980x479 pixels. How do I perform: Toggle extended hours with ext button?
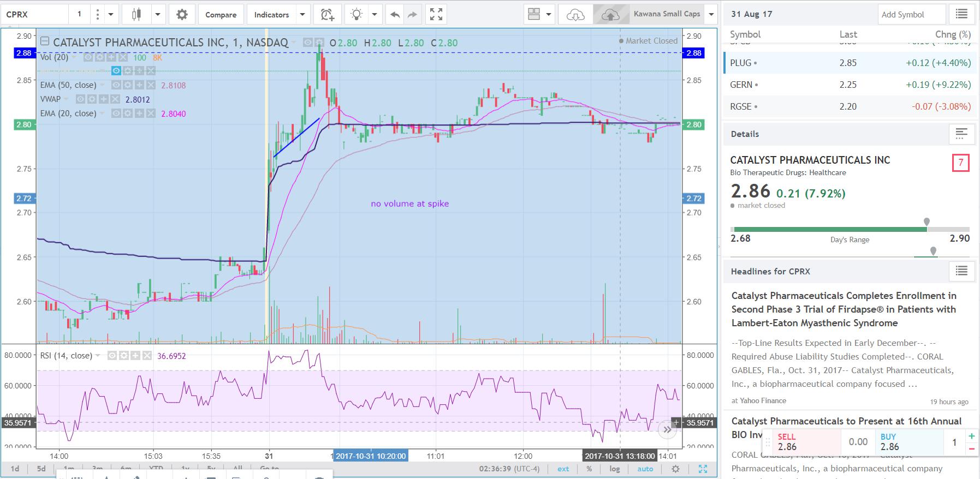[x=563, y=469]
